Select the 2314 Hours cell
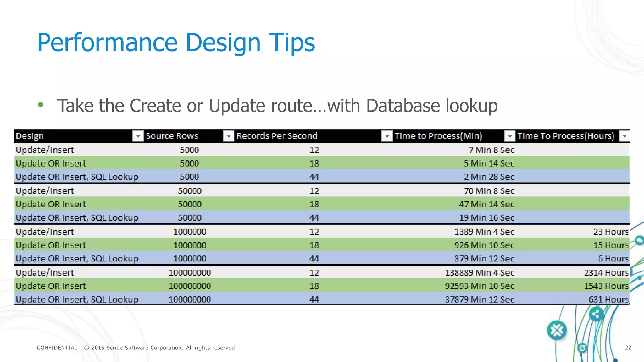The image size is (644, 362). (606, 273)
